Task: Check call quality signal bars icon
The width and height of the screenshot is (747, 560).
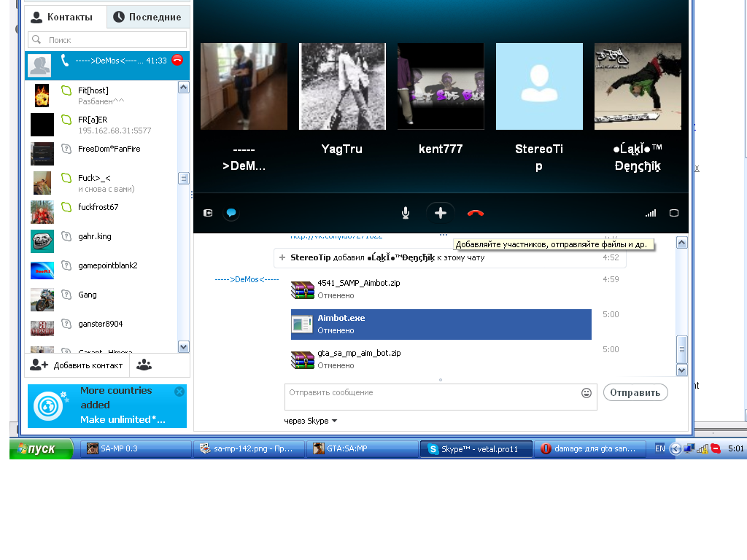Action: 651,213
